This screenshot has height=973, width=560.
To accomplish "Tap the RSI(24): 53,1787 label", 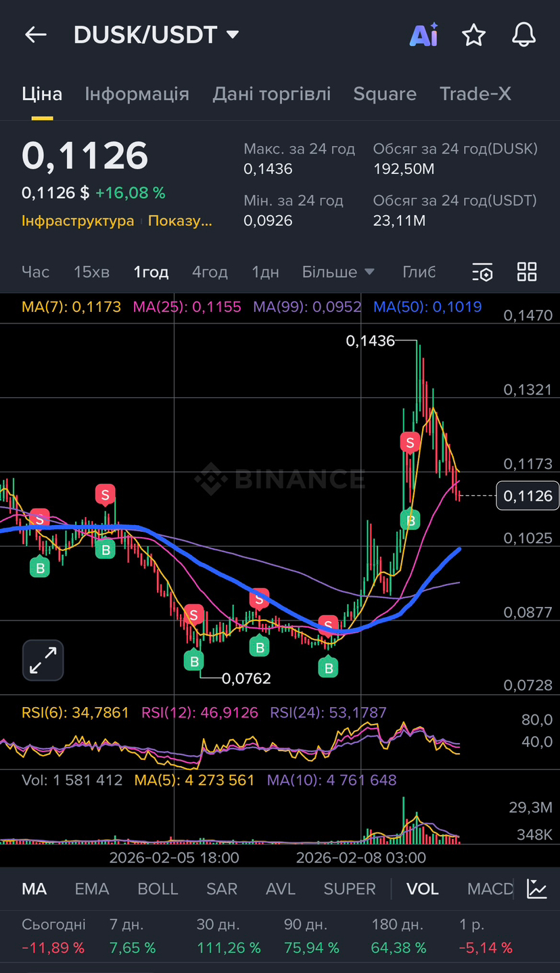I will tap(328, 712).
